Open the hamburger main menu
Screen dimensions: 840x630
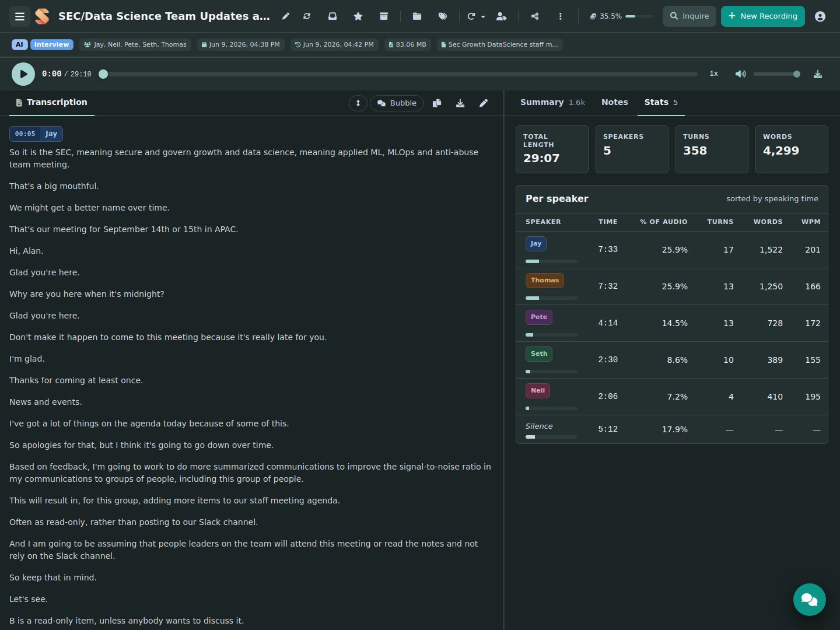click(20, 16)
